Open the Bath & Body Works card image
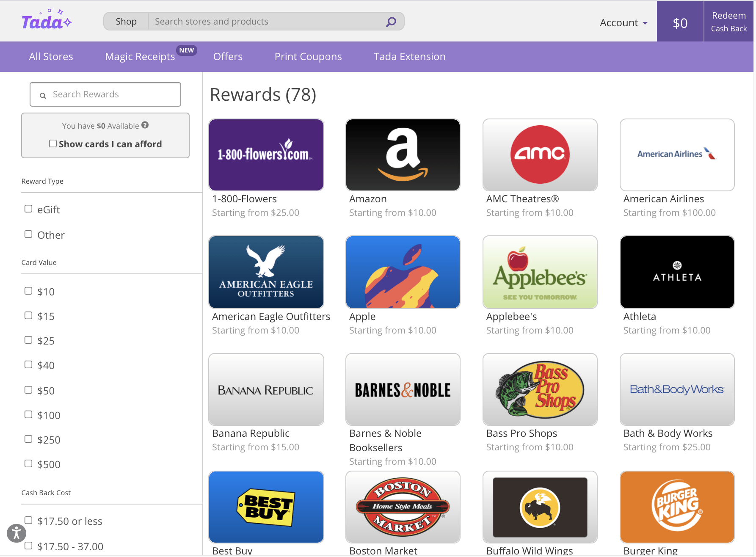Image resolution: width=756 pixels, height=557 pixels. 677,389
